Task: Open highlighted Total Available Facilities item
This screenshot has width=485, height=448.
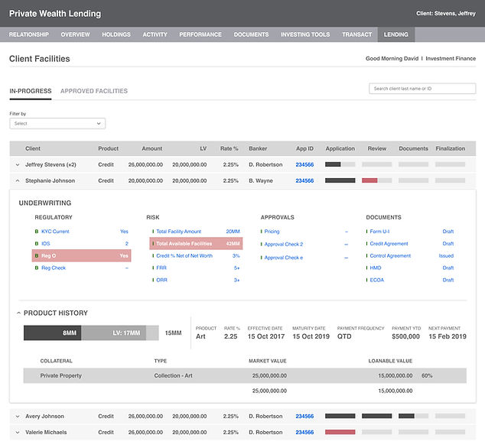Action: tap(196, 244)
